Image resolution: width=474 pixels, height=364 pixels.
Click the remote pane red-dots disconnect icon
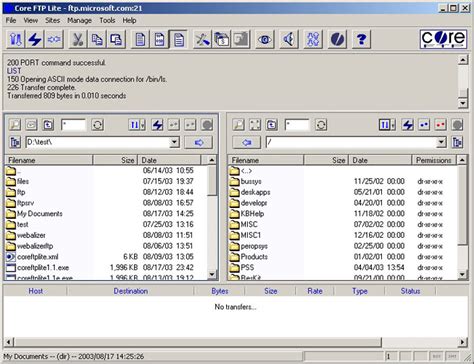tap(440, 125)
